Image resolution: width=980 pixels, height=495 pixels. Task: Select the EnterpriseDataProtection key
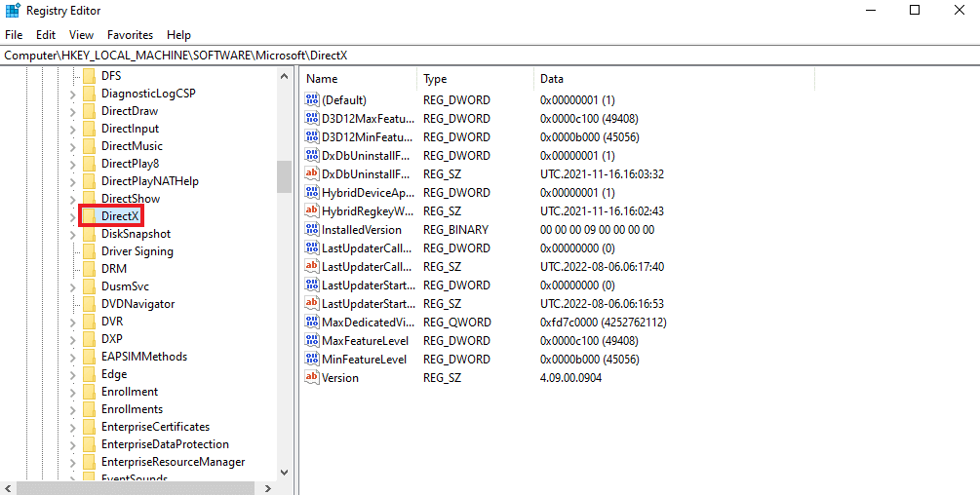coord(165,444)
